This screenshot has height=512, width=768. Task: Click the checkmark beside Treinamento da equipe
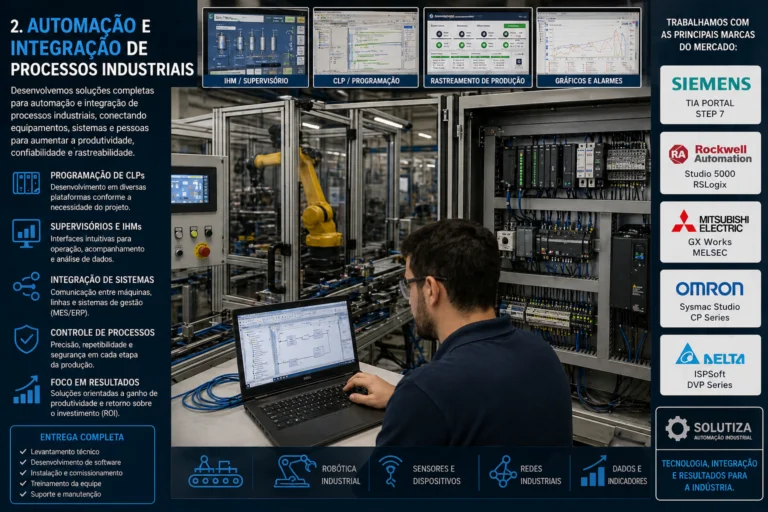pos(23,483)
